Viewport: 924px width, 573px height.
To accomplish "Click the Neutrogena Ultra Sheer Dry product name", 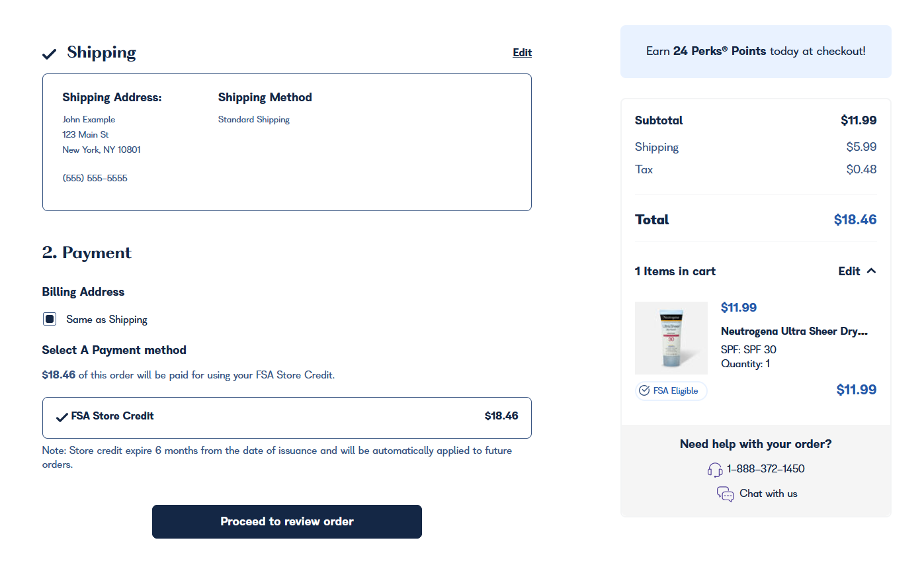I will tap(794, 331).
